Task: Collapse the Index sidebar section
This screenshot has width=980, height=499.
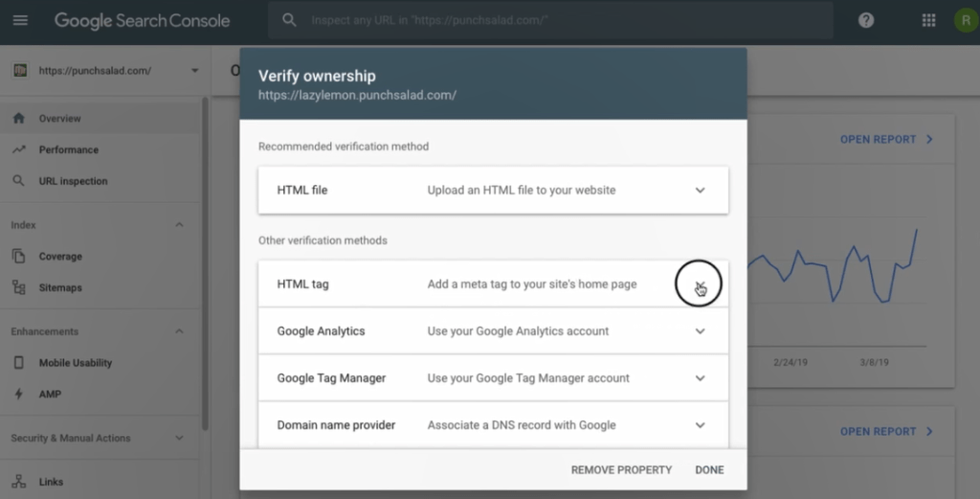Action: (179, 224)
